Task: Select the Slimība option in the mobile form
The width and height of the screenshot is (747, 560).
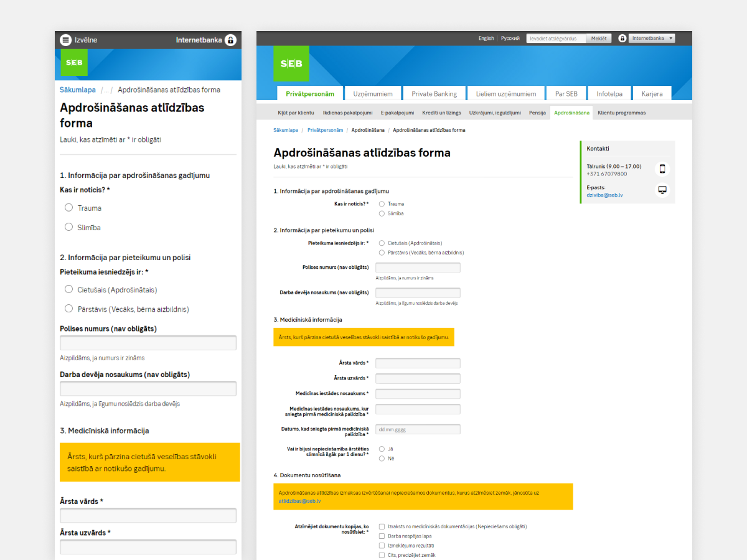Action: [x=69, y=227]
